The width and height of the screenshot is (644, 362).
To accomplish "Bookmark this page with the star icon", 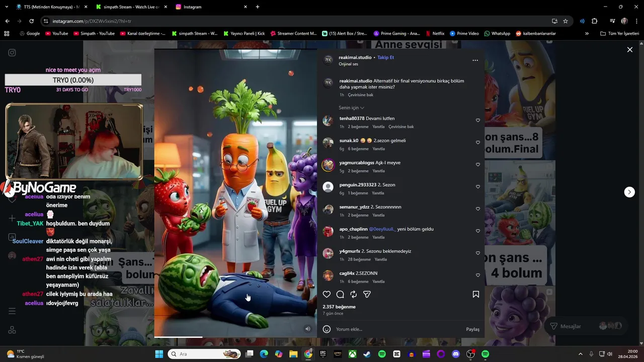I will point(566,21).
